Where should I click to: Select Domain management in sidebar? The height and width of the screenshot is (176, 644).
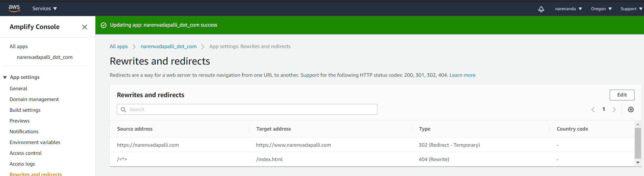(x=34, y=99)
